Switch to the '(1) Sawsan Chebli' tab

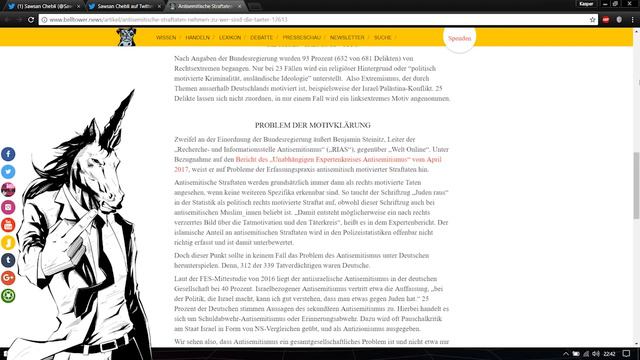coord(43,6)
